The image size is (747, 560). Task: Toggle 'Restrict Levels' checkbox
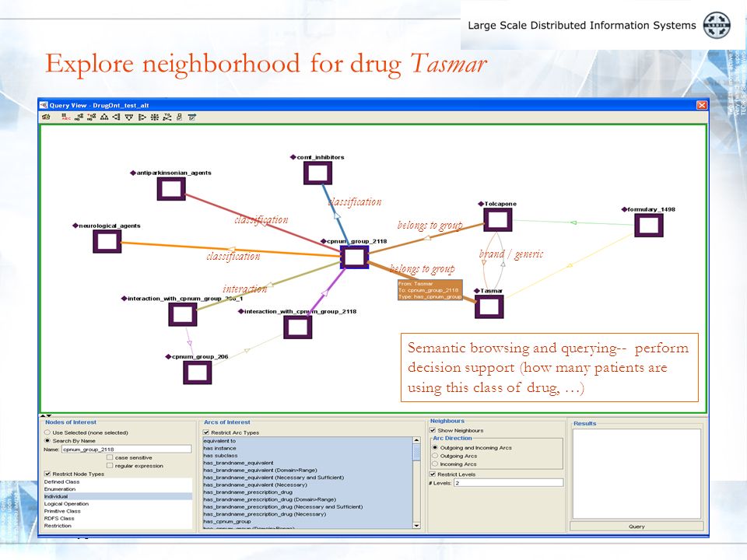coord(433,474)
